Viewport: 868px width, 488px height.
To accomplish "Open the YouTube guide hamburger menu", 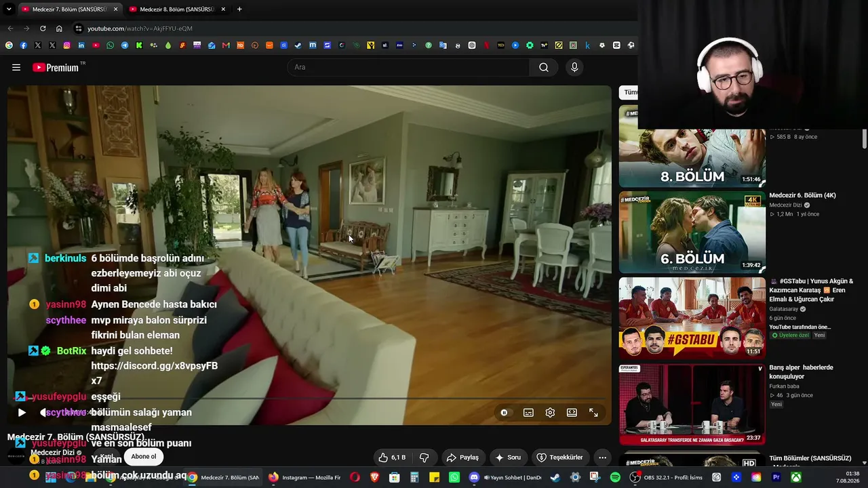I will click(x=16, y=67).
